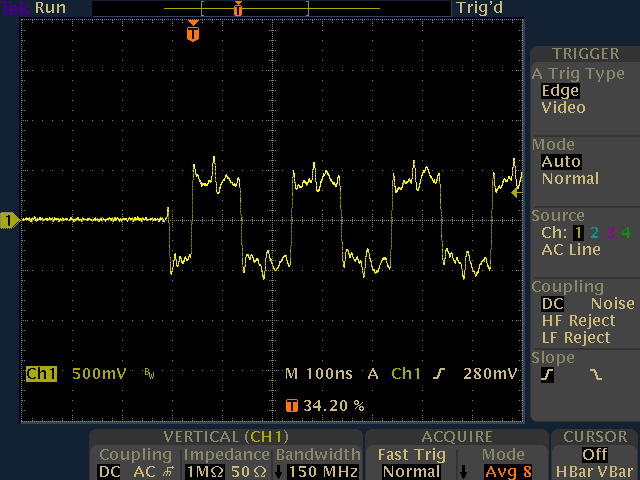Click the horizontal position T readout icon
Screen dimensions: 640x480
(292, 406)
